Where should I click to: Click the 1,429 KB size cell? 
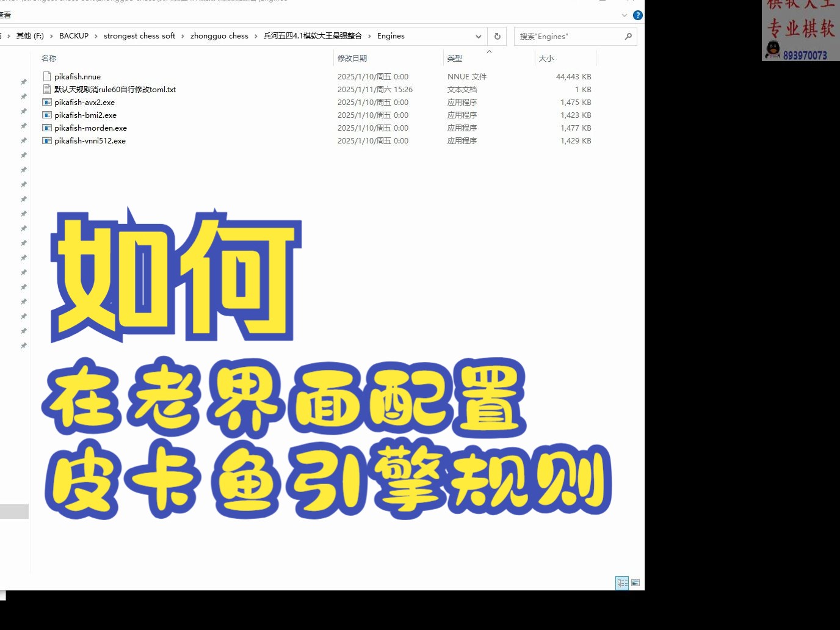(x=576, y=141)
